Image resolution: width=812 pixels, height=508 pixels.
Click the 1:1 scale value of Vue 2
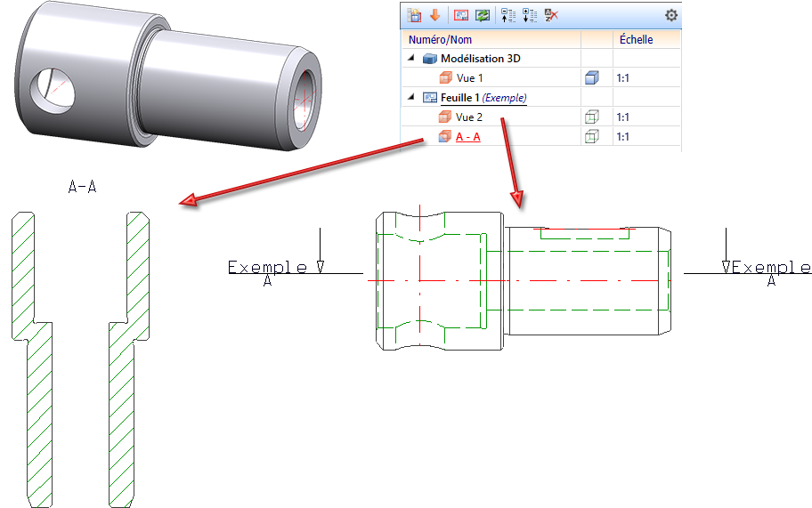pos(623,117)
